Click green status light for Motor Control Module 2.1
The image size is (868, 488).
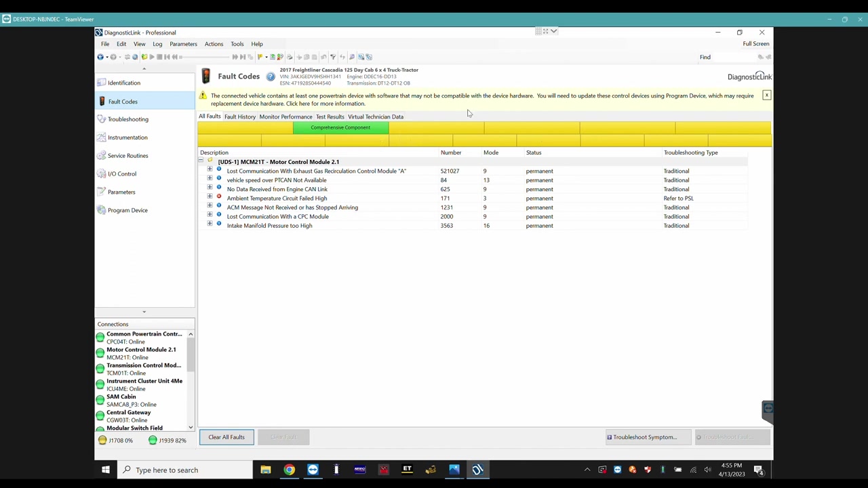tap(100, 353)
